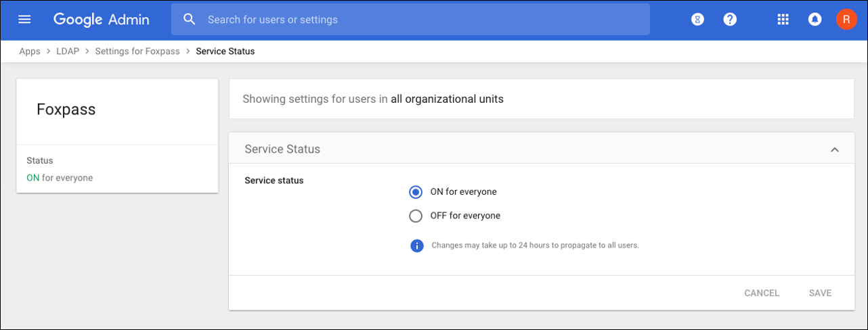Go to Apps in breadcrumb
The height and width of the screenshot is (330, 868).
coord(30,51)
